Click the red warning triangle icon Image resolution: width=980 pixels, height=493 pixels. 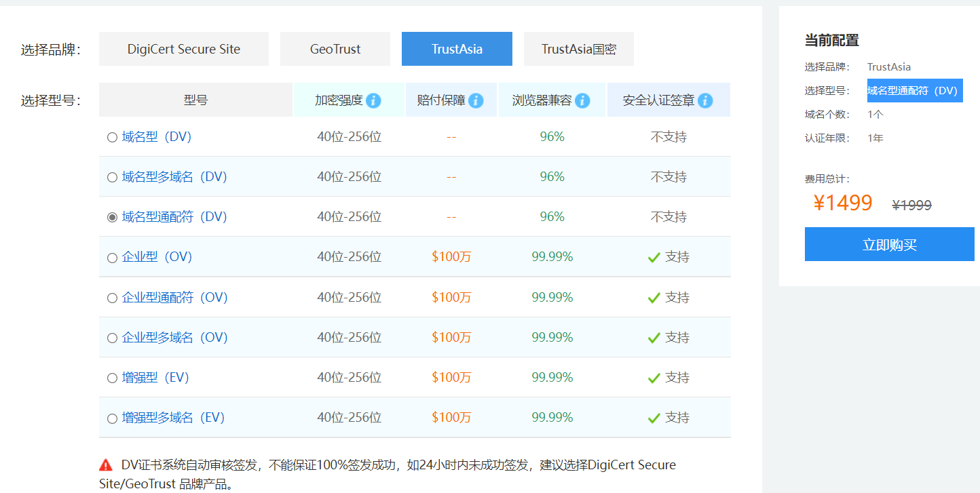point(106,465)
